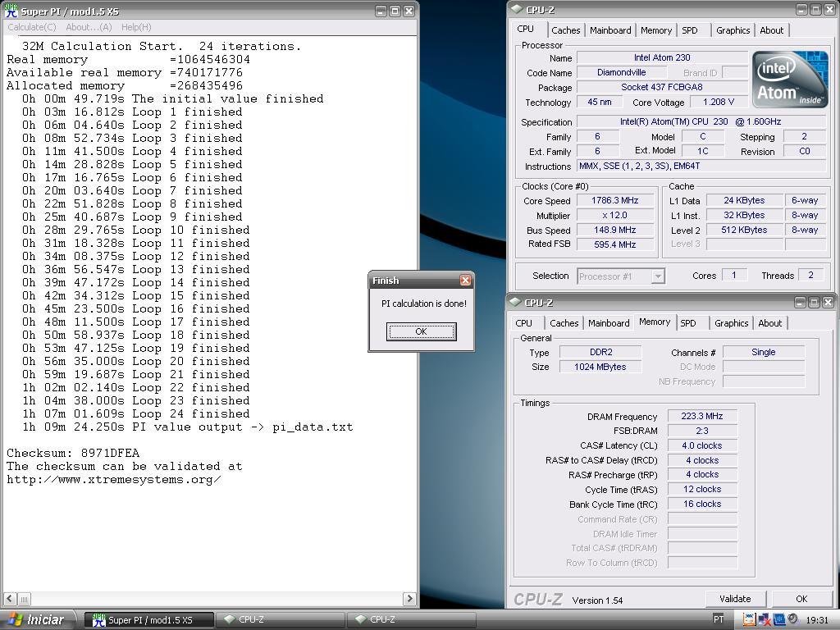Click the Loop 24 finished line
This screenshot has width=840, height=630.
click(x=136, y=413)
